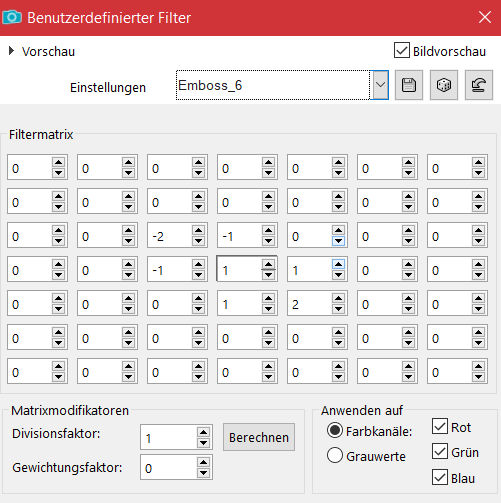This screenshot has height=503, width=501.
Task: Uncheck the Rot color channel
Action: pyautogui.click(x=440, y=426)
